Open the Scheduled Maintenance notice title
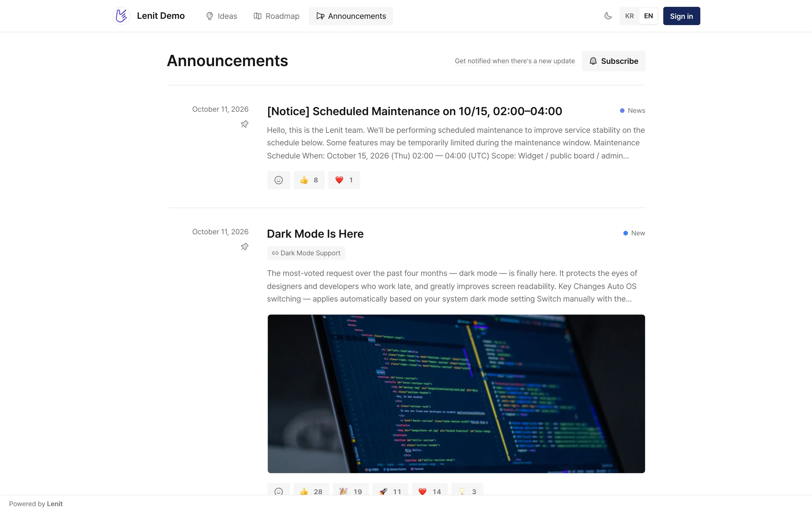Screen dimensions: 812x513 click(x=414, y=111)
